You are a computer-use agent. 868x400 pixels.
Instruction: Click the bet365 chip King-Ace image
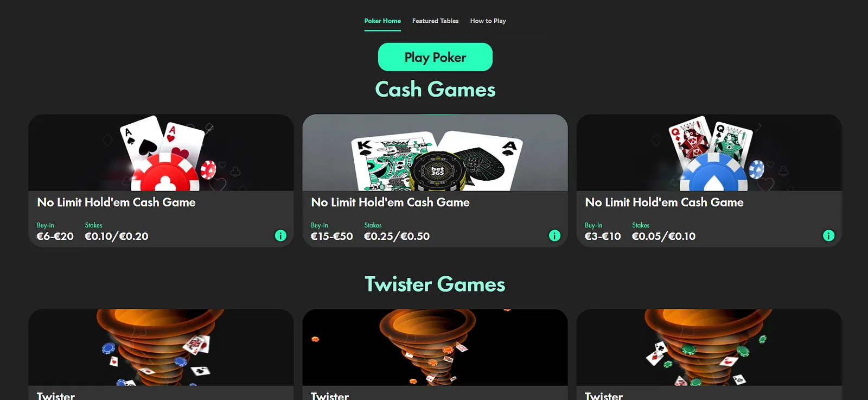pyautogui.click(x=435, y=153)
